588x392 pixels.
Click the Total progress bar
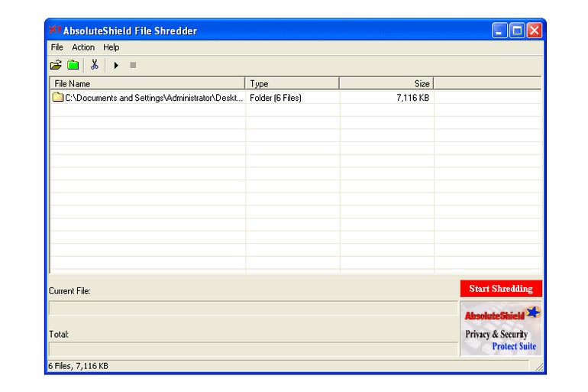coord(253,349)
